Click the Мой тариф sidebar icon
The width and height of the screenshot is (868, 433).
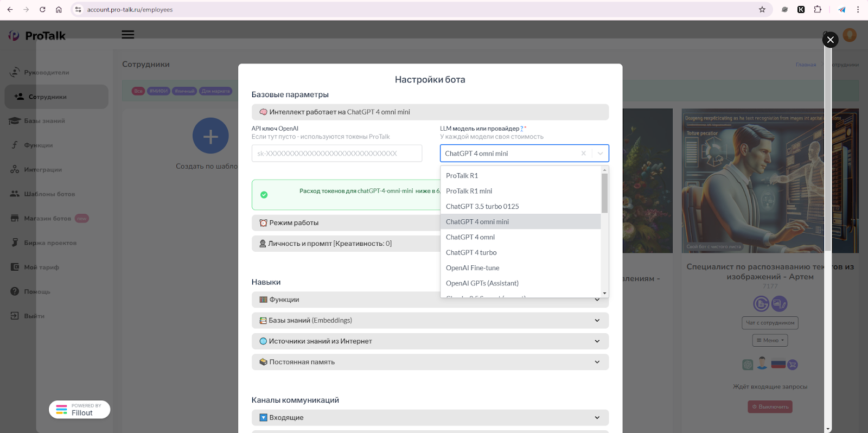[15, 267]
